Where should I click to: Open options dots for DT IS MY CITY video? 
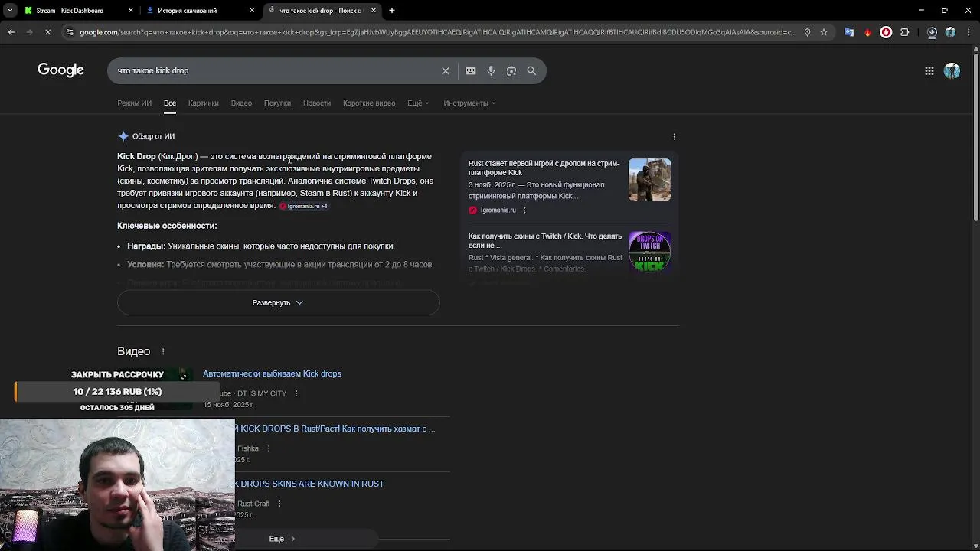(x=296, y=393)
